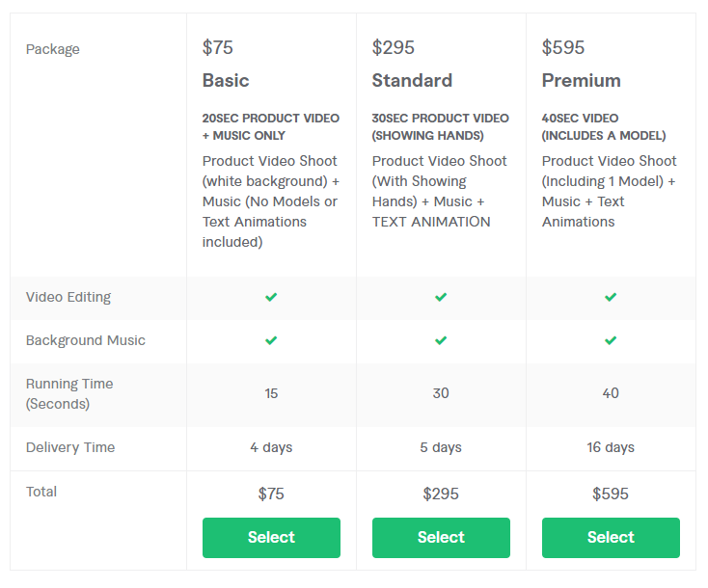Select the Basic $75 package button
Image resolution: width=708 pixels, height=588 pixels.
coord(271,538)
